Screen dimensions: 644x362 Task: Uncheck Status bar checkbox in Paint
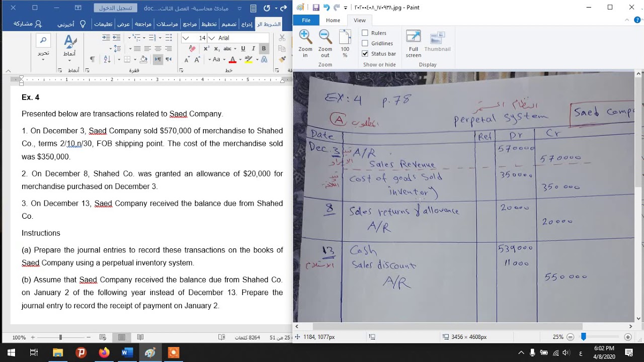(x=365, y=54)
